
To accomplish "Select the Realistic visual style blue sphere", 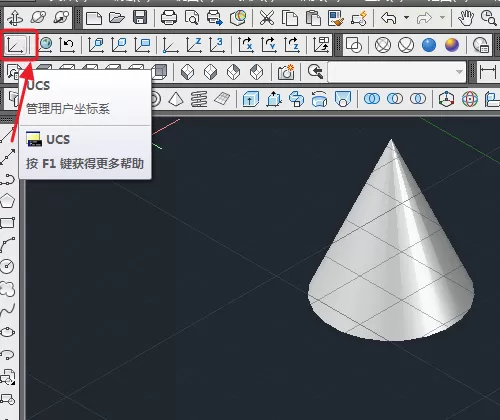I will [429, 45].
